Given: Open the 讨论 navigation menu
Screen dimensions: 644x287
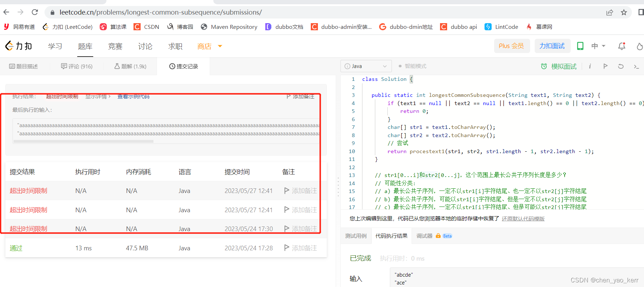Looking at the screenshot, I should coord(145,46).
